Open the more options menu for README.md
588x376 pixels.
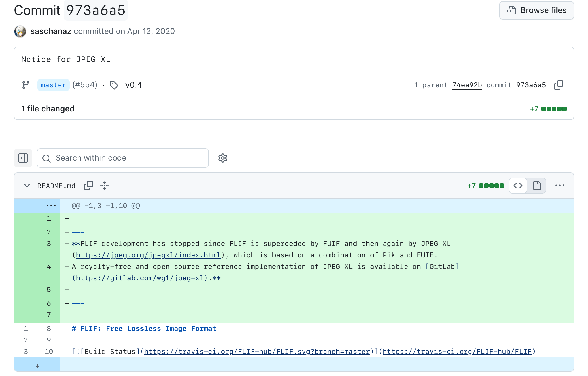pos(560,186)
